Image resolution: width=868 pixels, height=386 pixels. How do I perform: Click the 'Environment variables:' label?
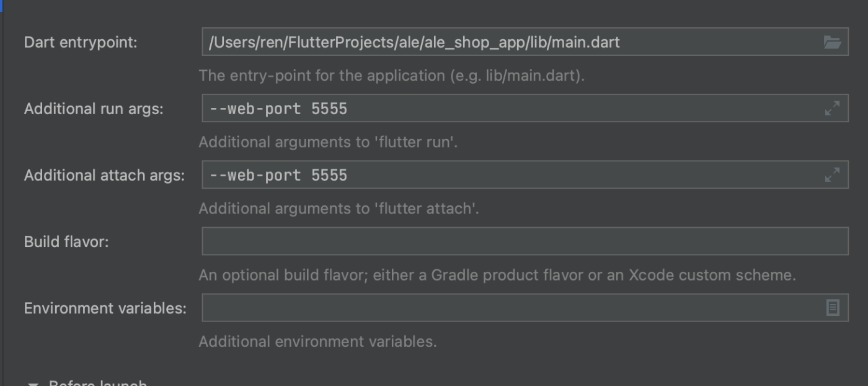(105, 308)
